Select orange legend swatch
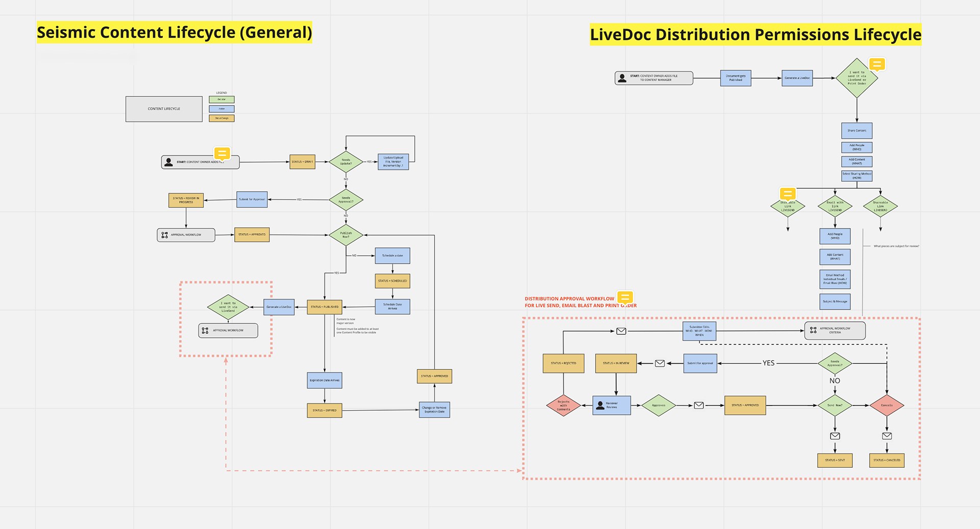This screenshot has width=980, height=529. point(222,118)
